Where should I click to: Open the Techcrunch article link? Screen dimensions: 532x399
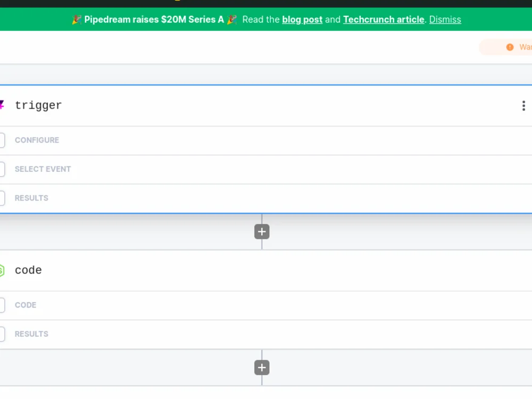pos(383,19)
